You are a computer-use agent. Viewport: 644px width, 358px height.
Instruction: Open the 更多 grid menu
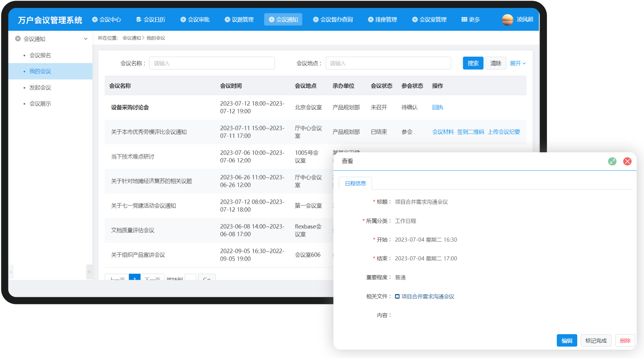click(471, 19)
